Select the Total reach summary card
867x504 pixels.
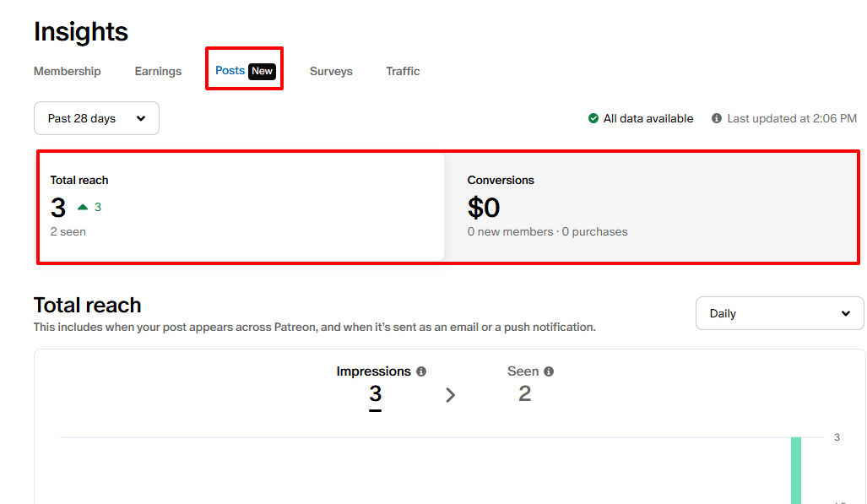[241, 206]
